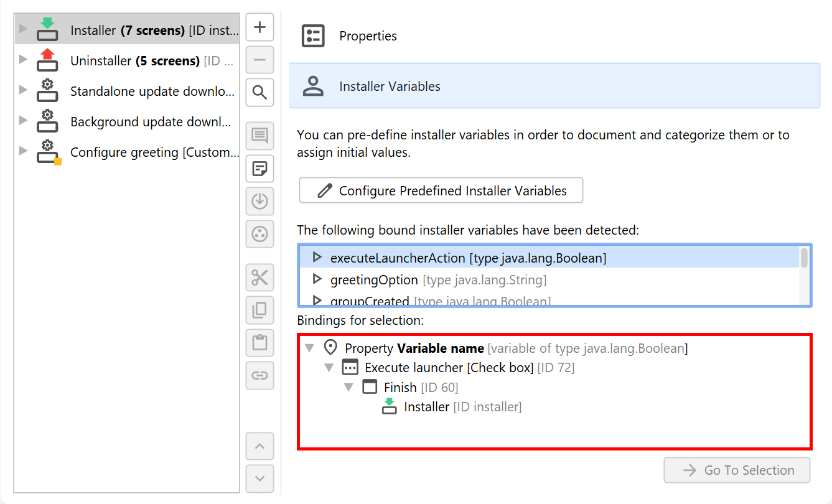Viewport: 832px width, 504px height.
Task: Collapse the Execute launcher binding node
Action: click(x=329, y=368)
